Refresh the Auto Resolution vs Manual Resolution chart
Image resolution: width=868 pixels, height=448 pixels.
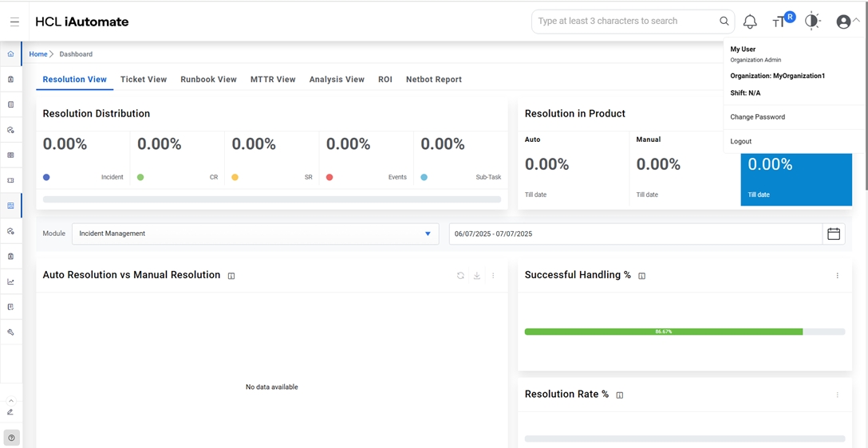tap(460, 275)
